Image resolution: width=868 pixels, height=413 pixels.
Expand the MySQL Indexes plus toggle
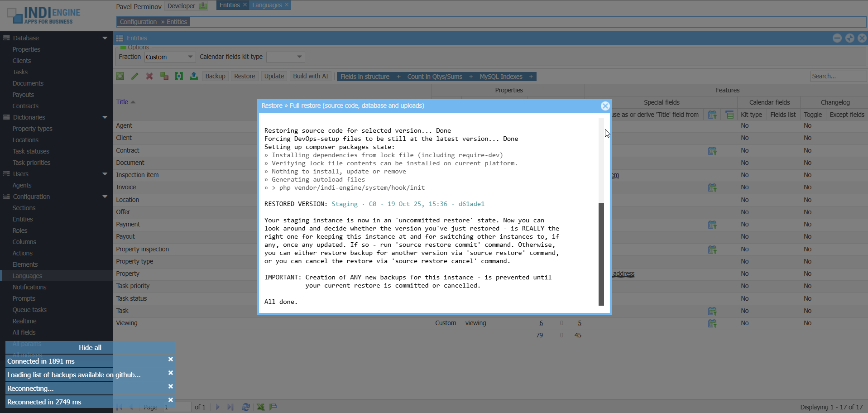[x=531, y=77]
